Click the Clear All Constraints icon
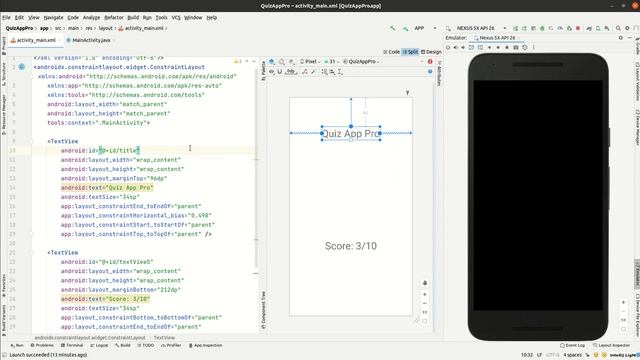This screenshot has width=640, height=360. [305, 72]
